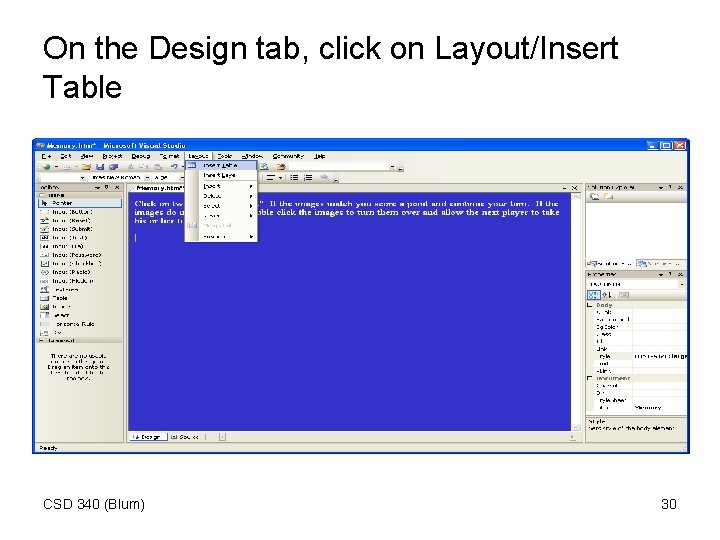Viewport: 720px width, 540px height.
Task: Open the File menu
Action: point(46,156)
